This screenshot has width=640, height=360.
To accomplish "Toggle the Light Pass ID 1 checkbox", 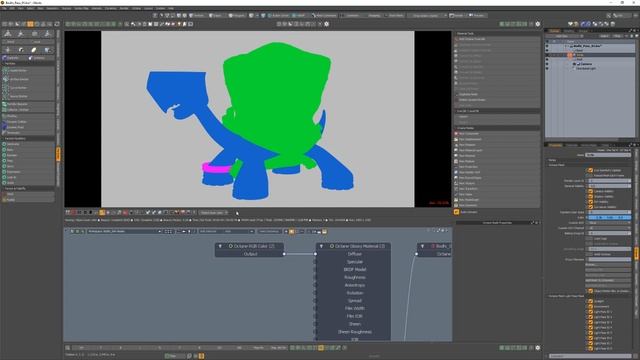I will pos(590,312).
